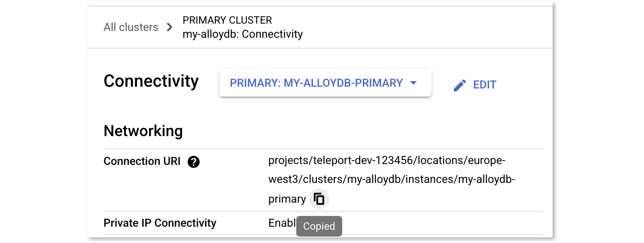The height and width of the screenshot is (243, 644).
Task: Click the "Private IP Connectivity" row label
Action: point(160,223)
